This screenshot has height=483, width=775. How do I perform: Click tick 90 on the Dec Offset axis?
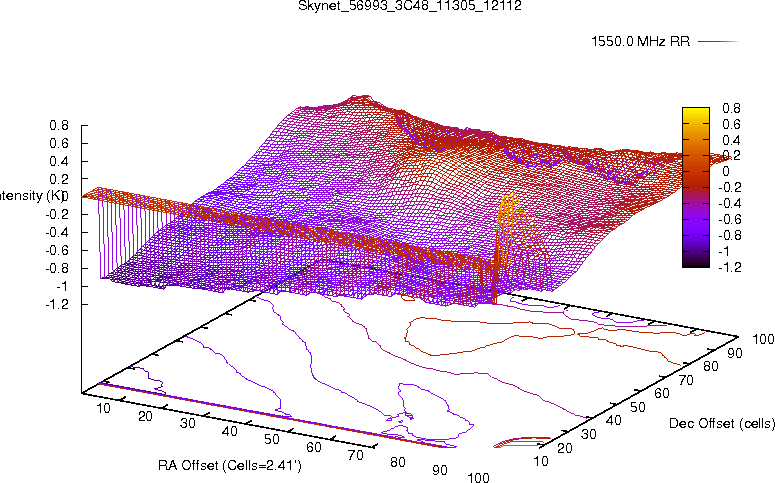pyautogui.click(x=735, y=353)
